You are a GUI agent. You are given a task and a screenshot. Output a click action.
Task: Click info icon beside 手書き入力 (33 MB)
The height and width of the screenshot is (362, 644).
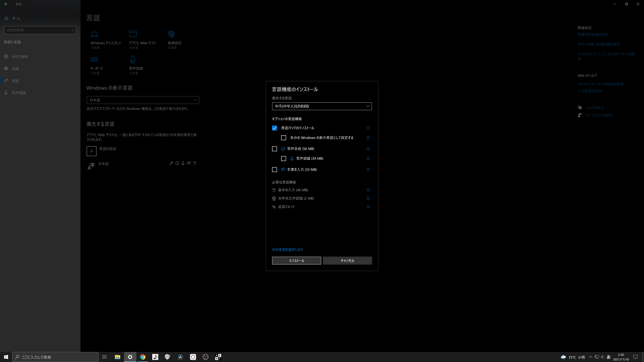[368, 169]
